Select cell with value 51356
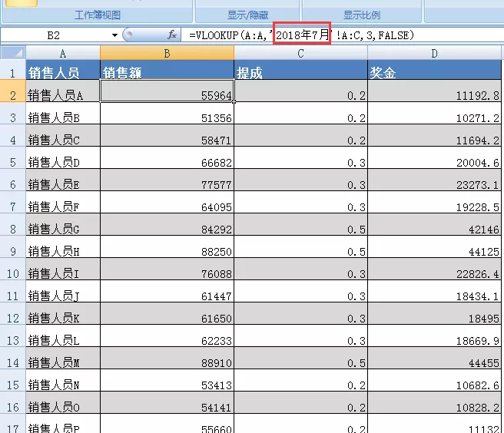The width and height of the screenshot is (504, 433). [167, 114]
